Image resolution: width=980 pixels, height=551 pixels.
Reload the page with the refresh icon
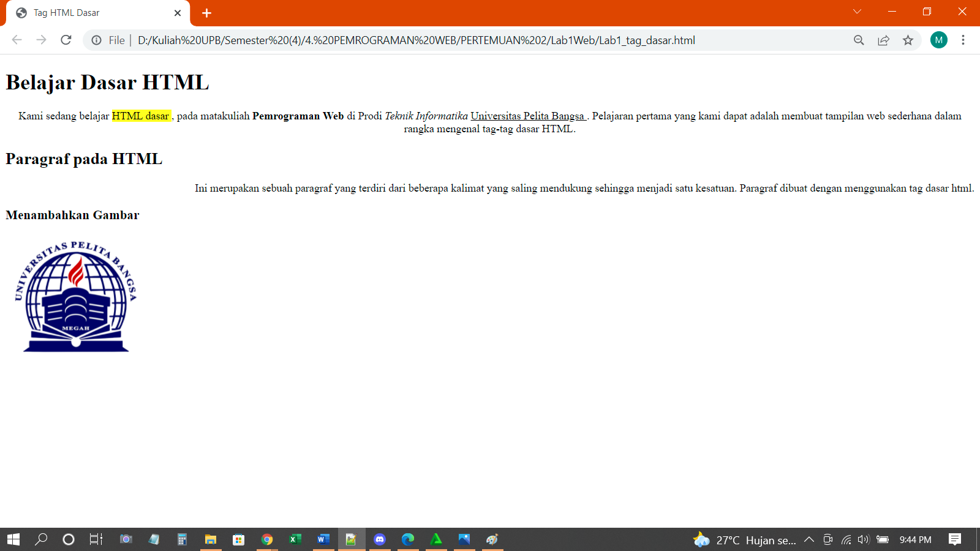(66, 40)
